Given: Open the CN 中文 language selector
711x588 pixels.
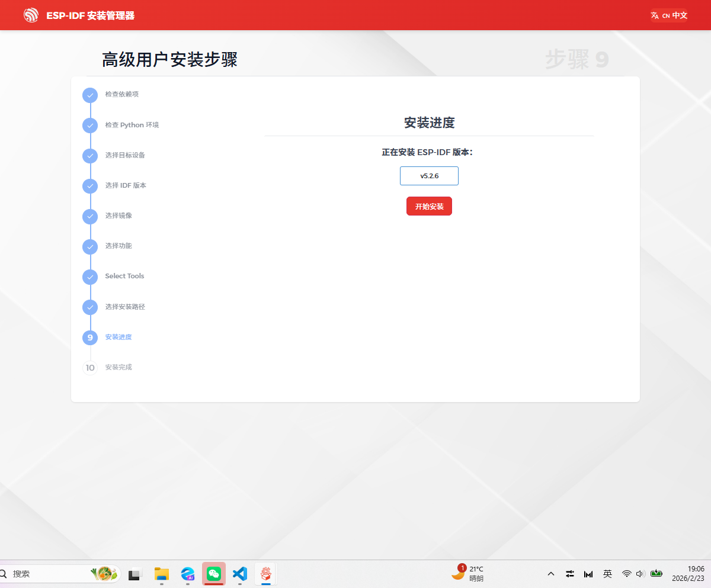Looking at the screenshot, I should click(670, 15).
